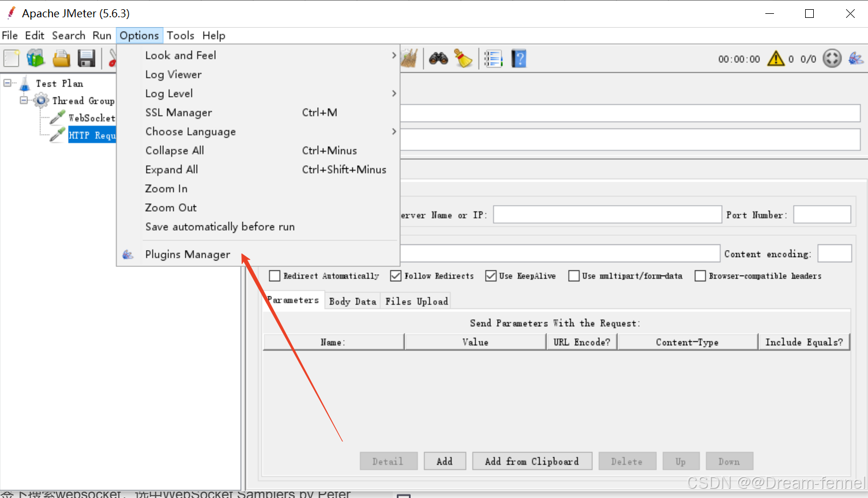Click the warning triangle error indicator
The image size is (868, 498).
point(776,58)
